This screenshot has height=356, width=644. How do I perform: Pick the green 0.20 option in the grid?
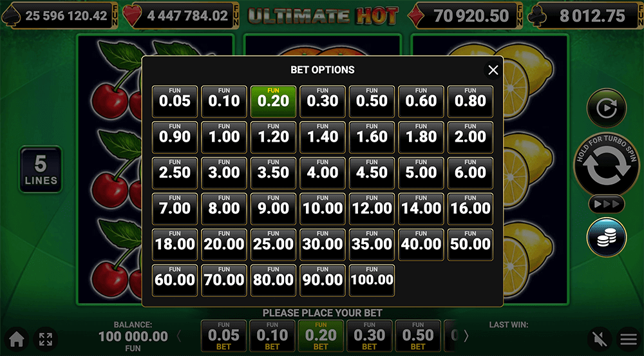tap(273, 102)
